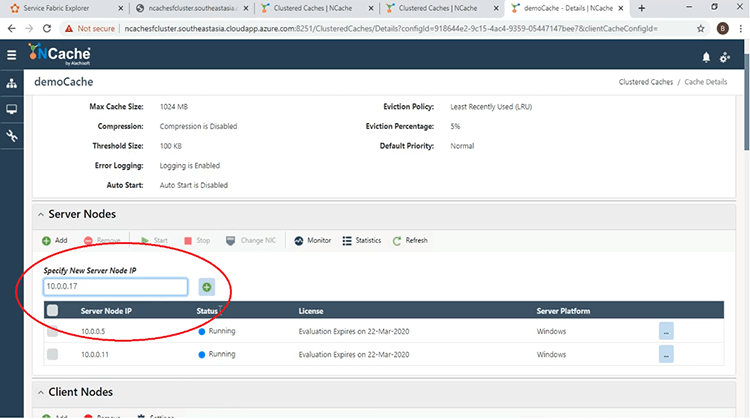The height and width of the screenshot is (419, 750).
Task: Go back in browser
Action: (x=12, y=29)
